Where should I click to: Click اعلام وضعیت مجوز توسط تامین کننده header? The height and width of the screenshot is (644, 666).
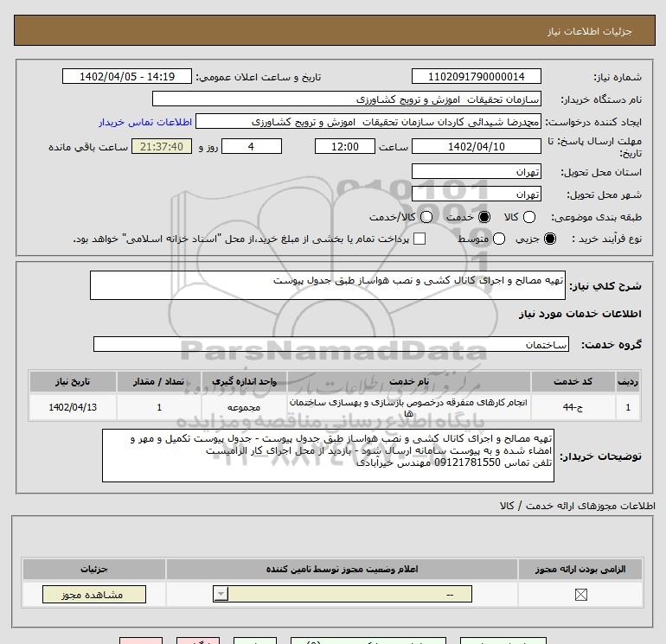(x=342, y=569)
